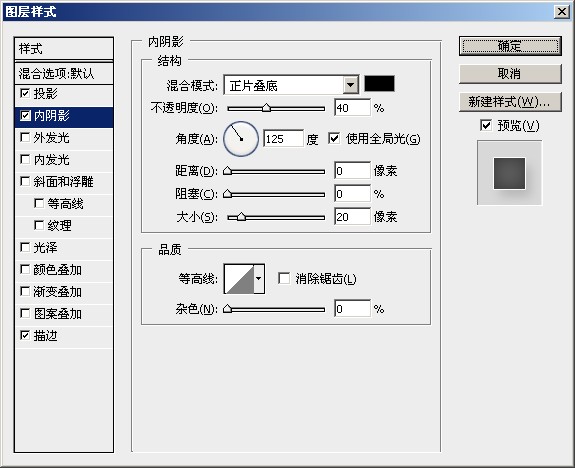The image size is (575, 468).
Task: Select the 外发光 style row label
Action: (51, 138)
